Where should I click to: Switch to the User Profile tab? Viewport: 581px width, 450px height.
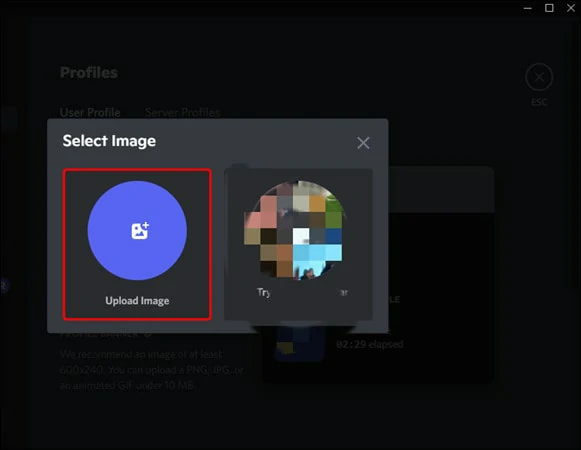click(x=90, y=112)
